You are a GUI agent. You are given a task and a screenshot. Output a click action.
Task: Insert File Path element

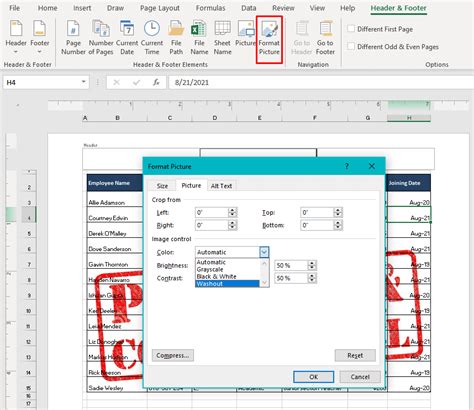[x=176, y=37]
